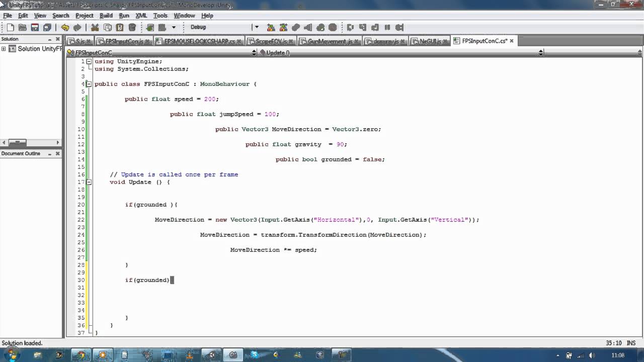Switch to the FPSInputCon.js tab

(x=123, y=41)
